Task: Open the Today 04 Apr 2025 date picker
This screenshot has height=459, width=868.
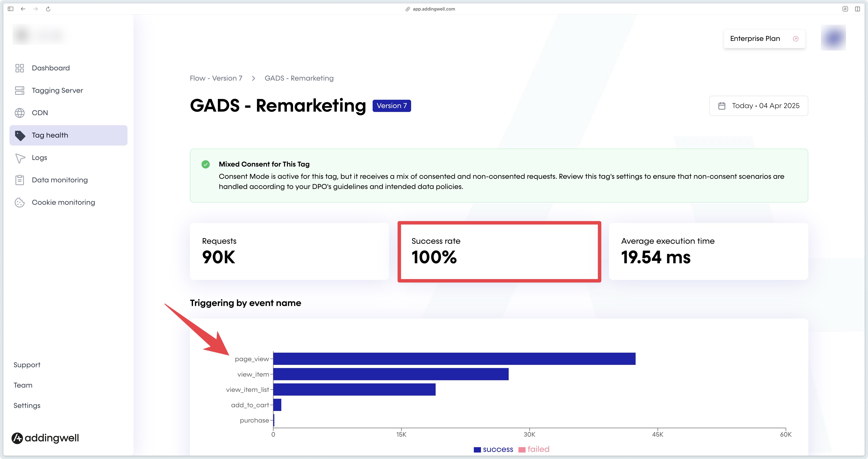Action: tap(758, 106)
